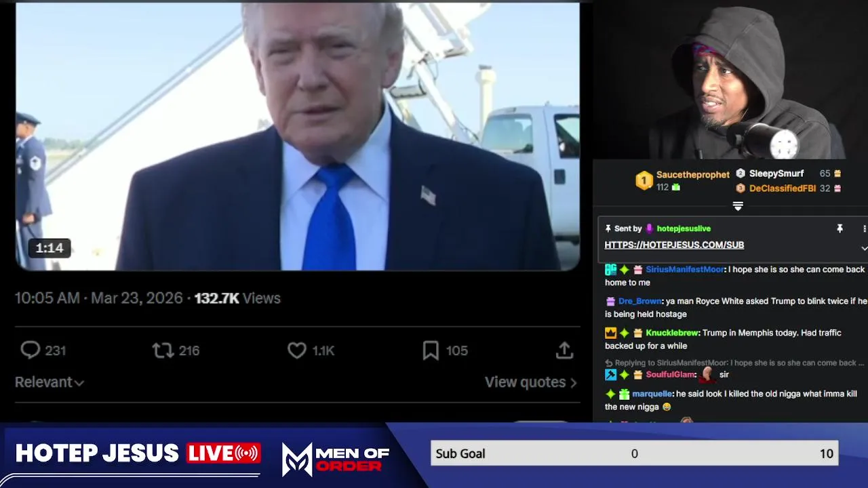Click the Sub Goal progress bar
Screen dimensions: 868x488
tap(634, 453)
